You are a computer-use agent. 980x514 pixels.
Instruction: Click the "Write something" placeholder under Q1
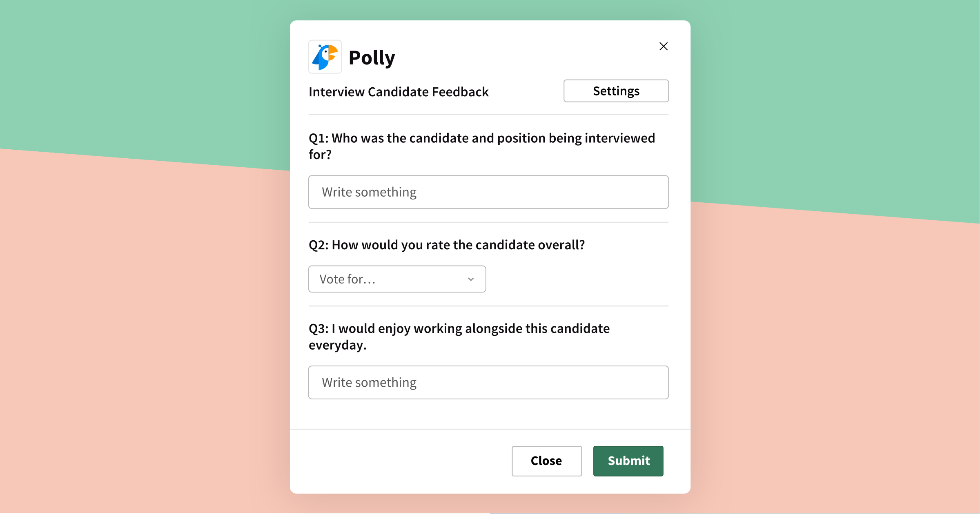point(369,192)
